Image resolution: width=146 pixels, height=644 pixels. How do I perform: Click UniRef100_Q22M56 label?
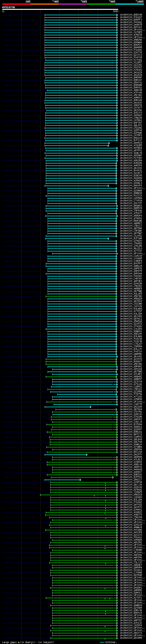pyautogui.click(x=131, y=392)
